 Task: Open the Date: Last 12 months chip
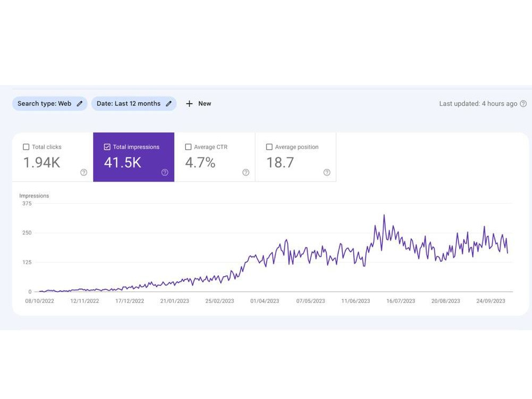134,104
